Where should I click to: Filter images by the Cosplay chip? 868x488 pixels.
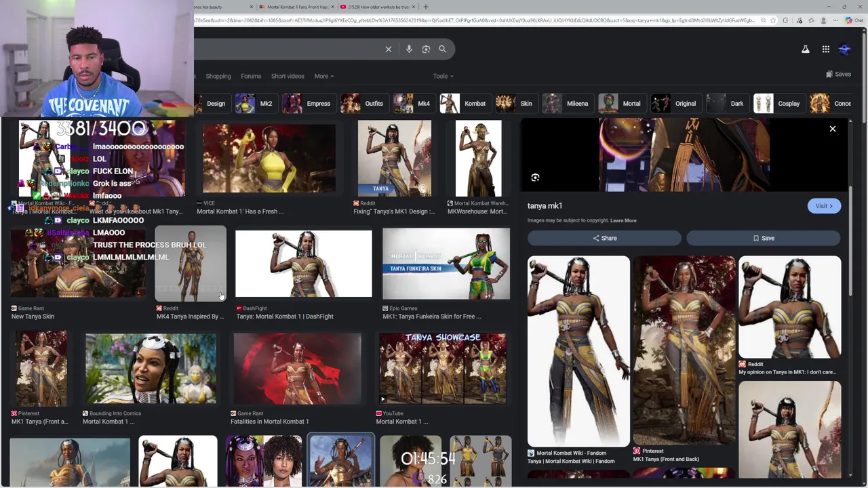point(778,104)
